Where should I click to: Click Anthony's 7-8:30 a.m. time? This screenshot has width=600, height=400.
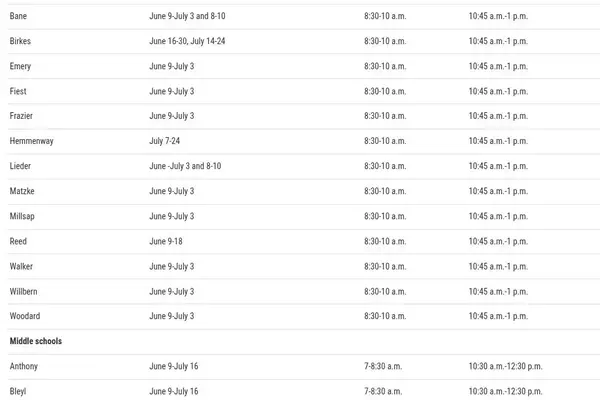coord(383,366)
